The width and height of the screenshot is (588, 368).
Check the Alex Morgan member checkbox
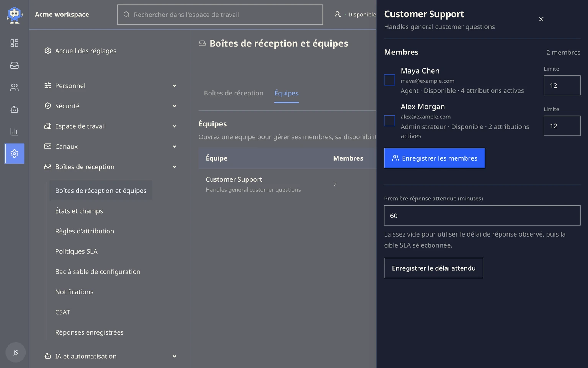click(389, 121)
